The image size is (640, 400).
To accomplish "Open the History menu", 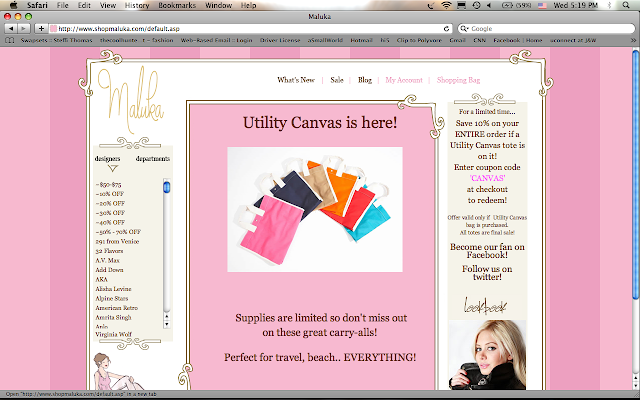I will tap(137, 5).
